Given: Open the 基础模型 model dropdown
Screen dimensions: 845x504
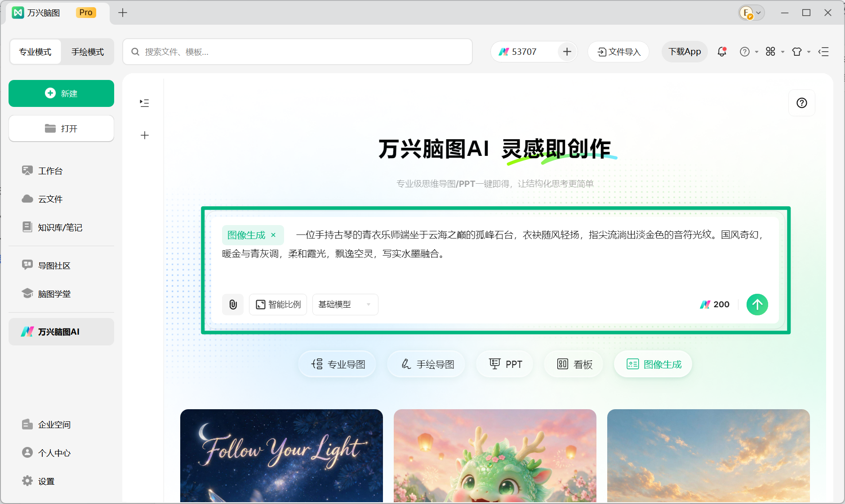Looking at the screenshot, I should 345,305.
